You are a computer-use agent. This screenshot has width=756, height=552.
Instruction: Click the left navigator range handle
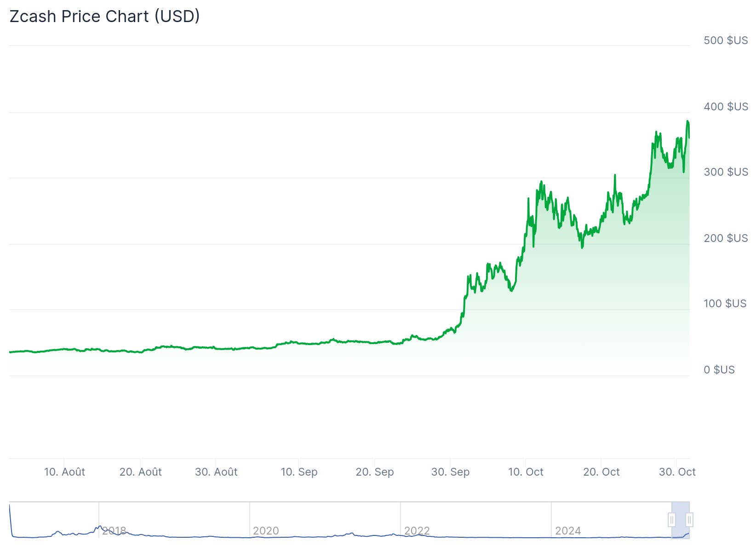click(671, 520)
